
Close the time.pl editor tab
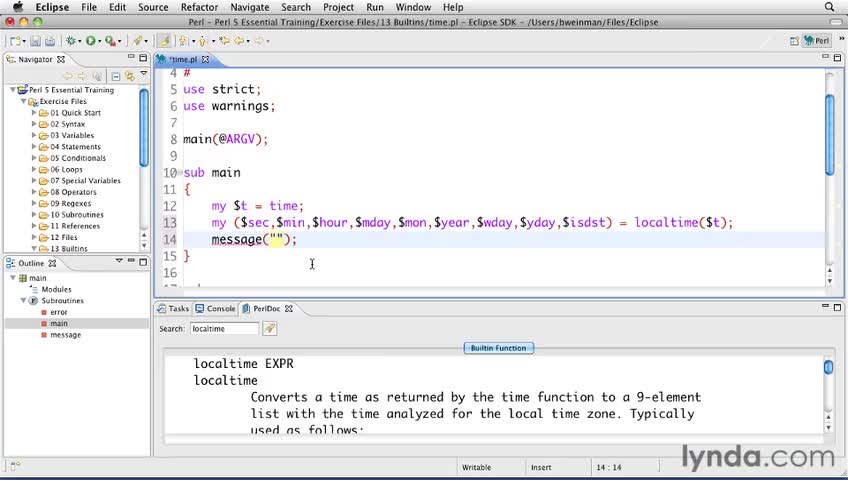(x=205, y=59)
